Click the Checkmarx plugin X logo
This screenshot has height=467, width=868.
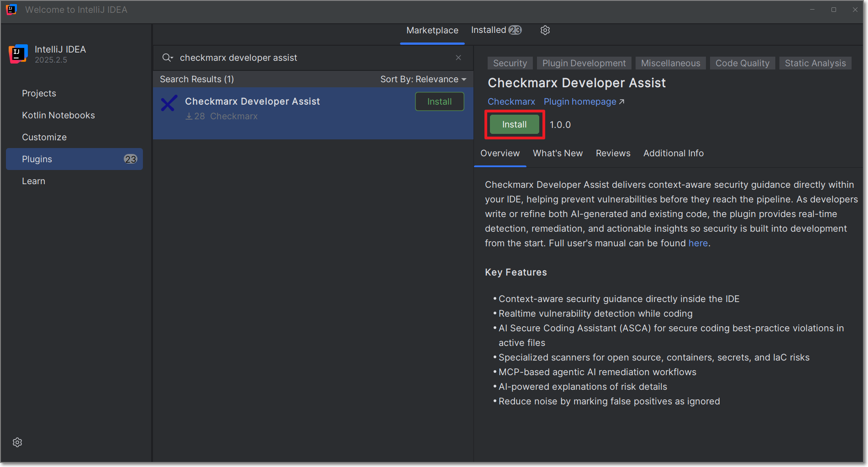click(168, 103)
